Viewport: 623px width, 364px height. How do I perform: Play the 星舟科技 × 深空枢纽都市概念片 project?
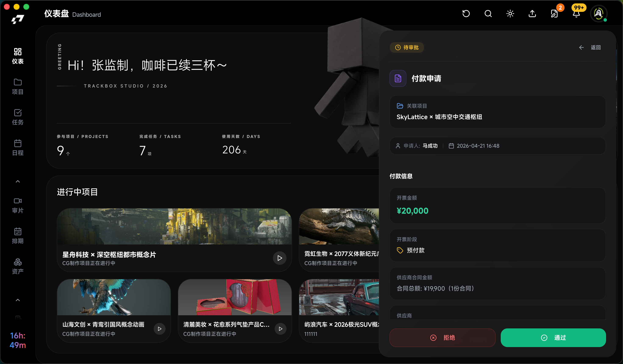pos(280,258)
